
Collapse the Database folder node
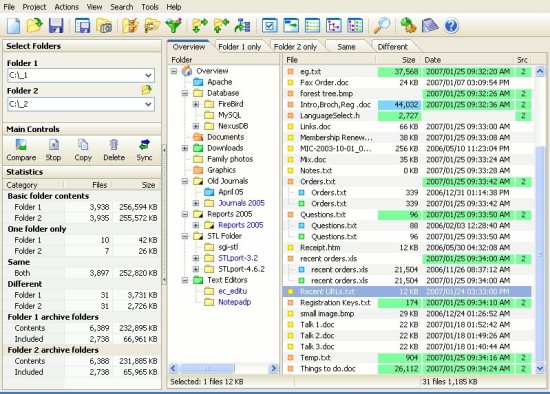[185, 93]
